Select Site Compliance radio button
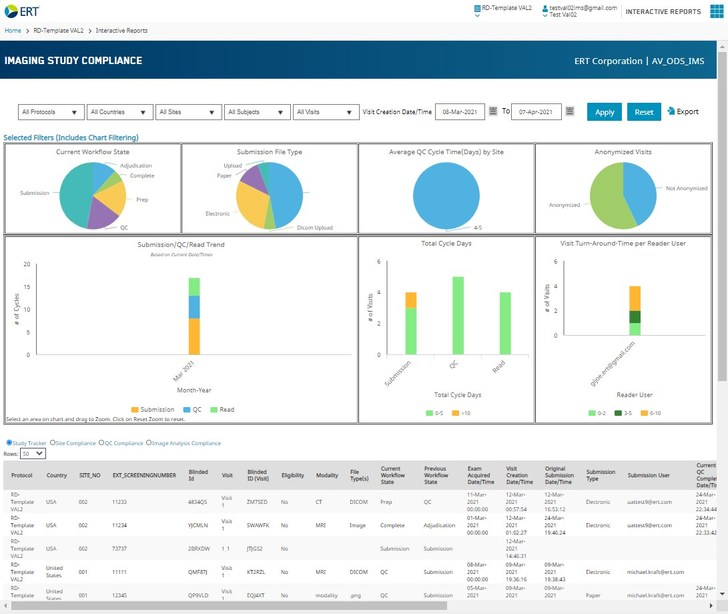 (x=52, y=443)
